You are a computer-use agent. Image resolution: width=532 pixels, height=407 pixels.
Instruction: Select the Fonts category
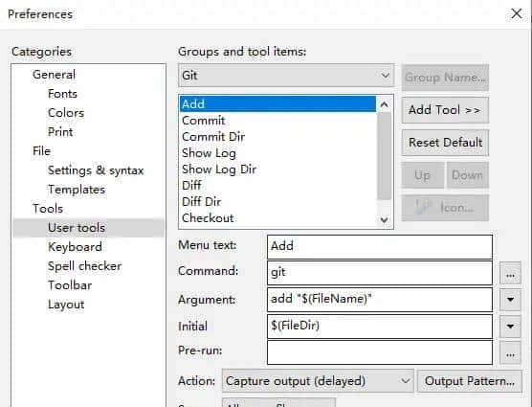(62, 94)
